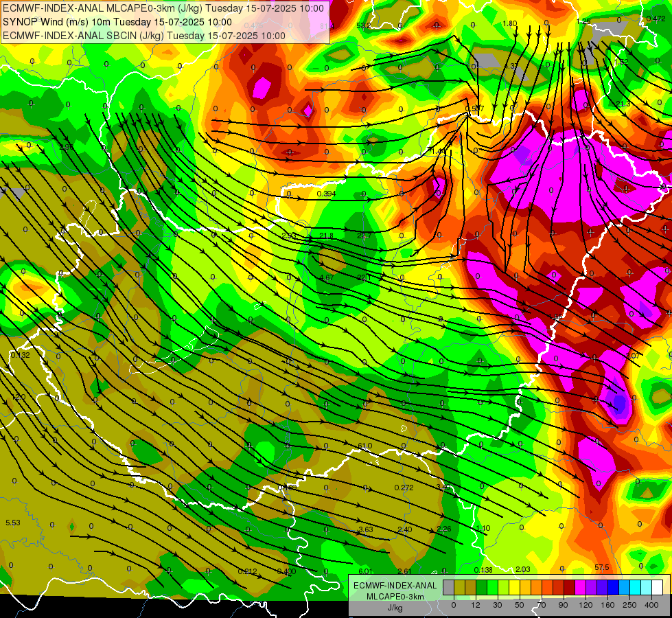Screen dimensions: 672x618
Task: Click the map value '0.272'
Action: coord(404,488)
